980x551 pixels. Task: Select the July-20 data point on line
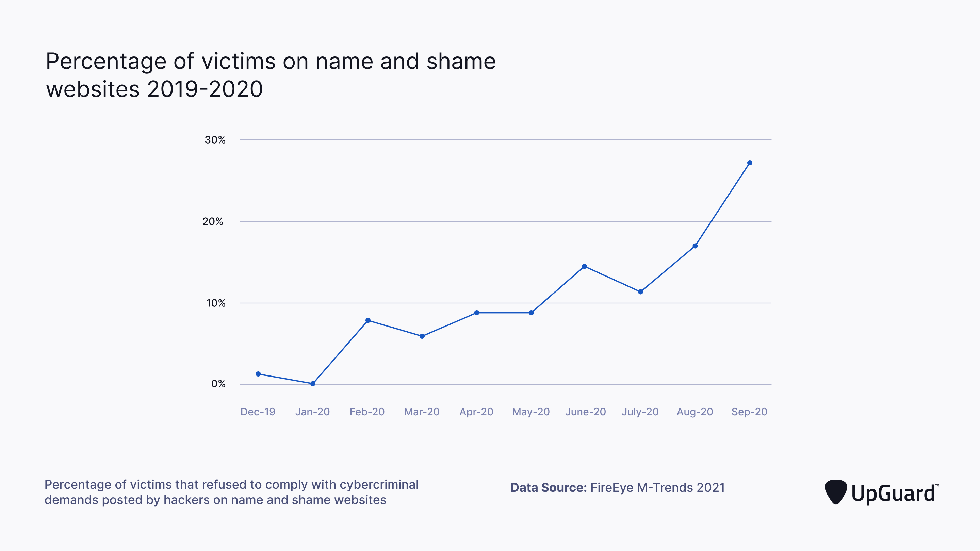[641, 292]
